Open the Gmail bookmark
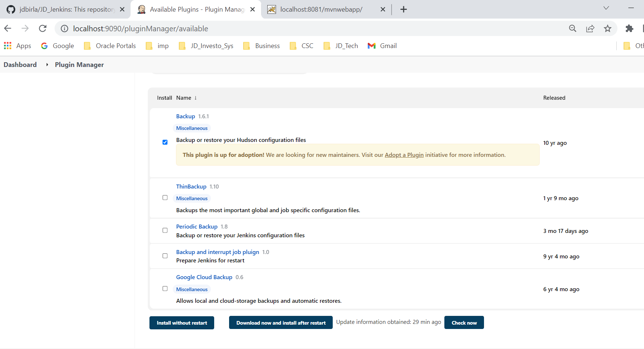 click(382, 46)
